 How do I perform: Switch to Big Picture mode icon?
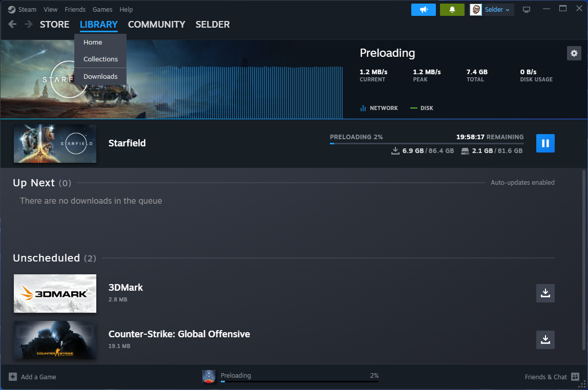[526, 10]
